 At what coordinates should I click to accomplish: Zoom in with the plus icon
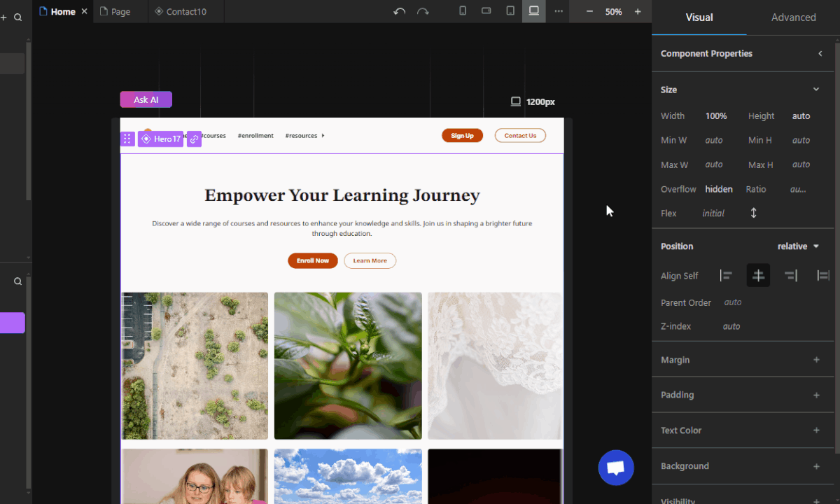tap(638, 12)
